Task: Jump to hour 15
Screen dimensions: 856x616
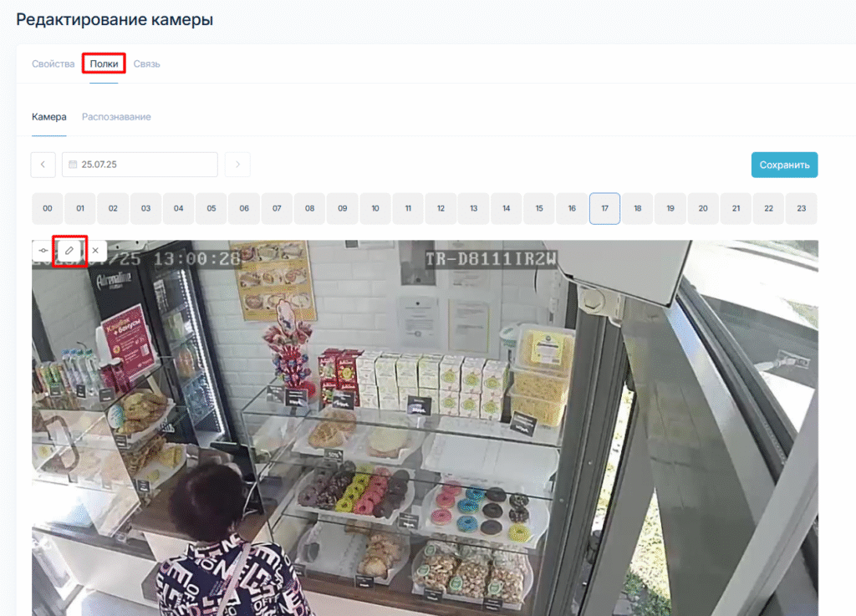Action: click(539, 208)
